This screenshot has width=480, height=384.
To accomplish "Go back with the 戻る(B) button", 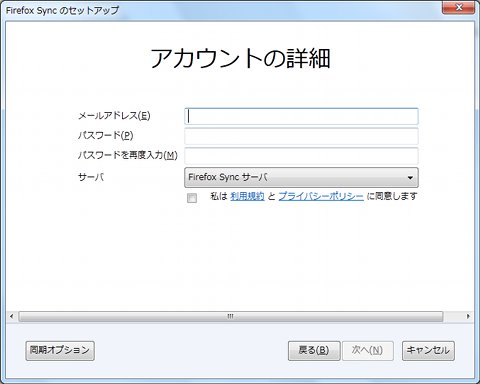I will pos(314,351).
